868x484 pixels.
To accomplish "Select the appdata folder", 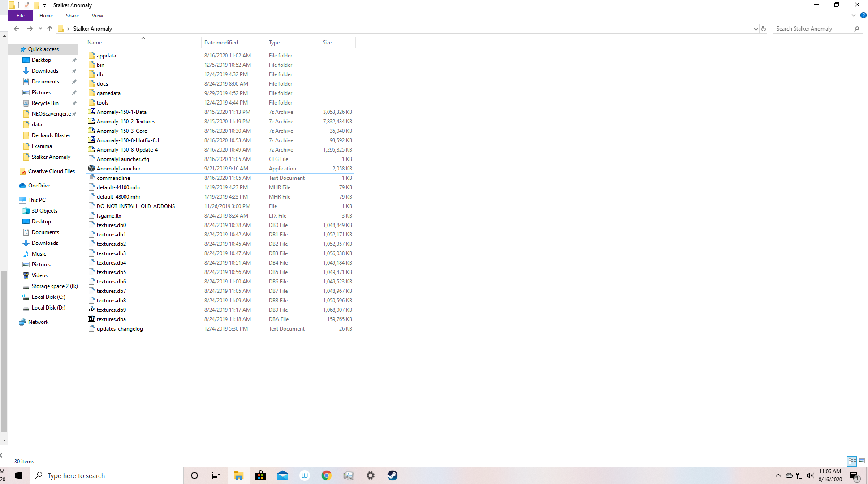I will (x=106, y=56).
